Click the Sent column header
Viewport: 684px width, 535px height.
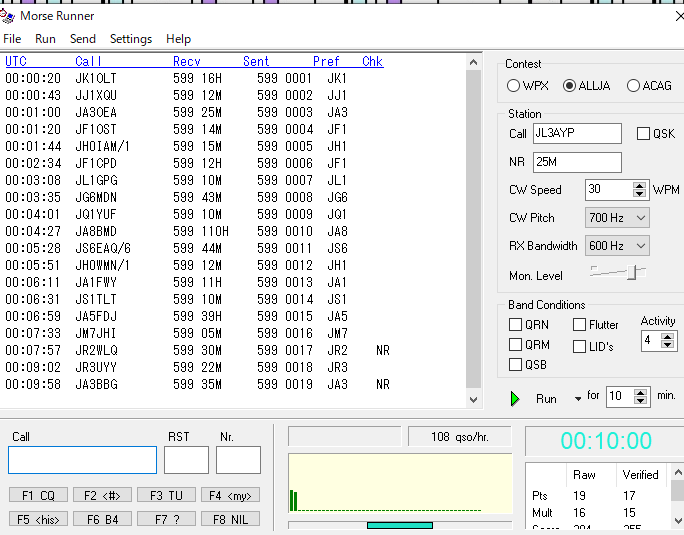tap(256, 61)
